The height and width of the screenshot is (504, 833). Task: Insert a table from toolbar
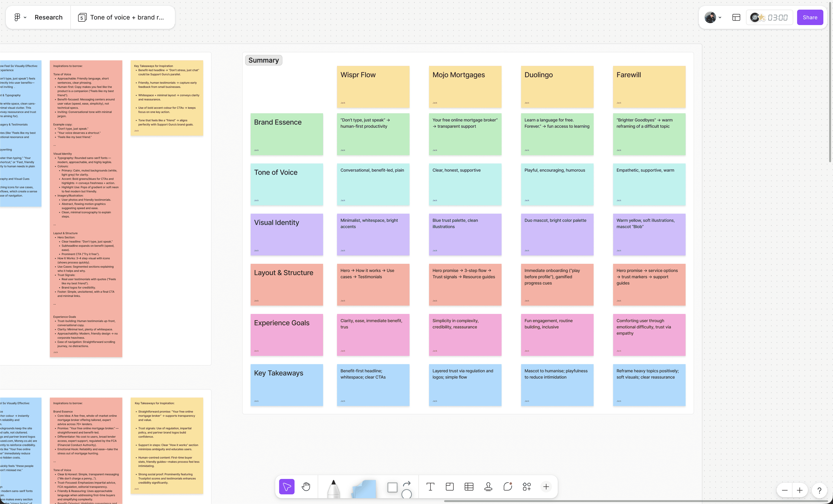click(469, 486)
